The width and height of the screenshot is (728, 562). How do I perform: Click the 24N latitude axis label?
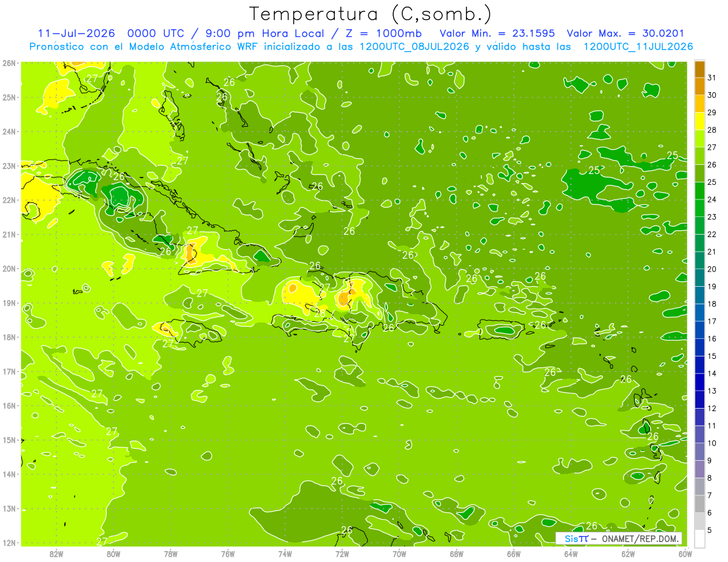tap(8, 132)
